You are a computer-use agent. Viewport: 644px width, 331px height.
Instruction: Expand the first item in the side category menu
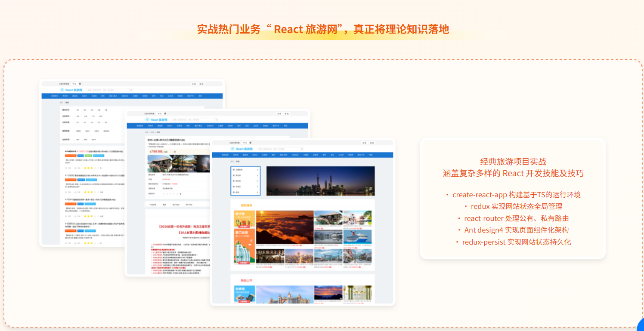(x=245, y=169)
